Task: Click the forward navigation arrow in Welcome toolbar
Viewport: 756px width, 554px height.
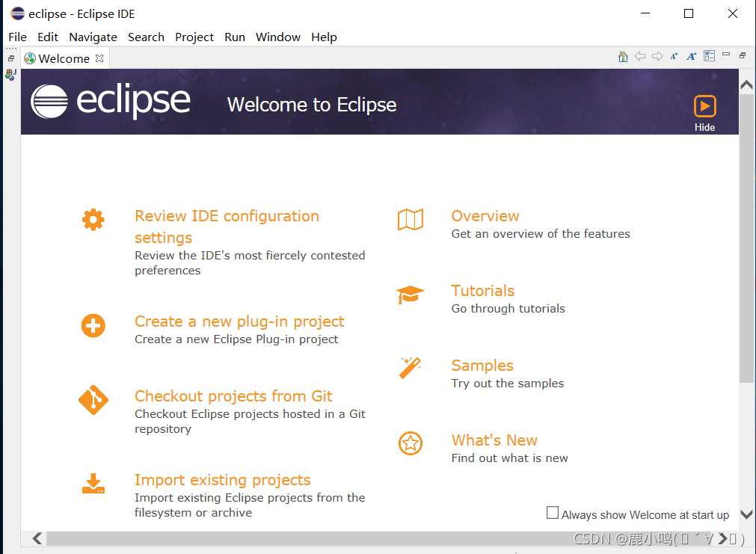Action: [657, 56]
